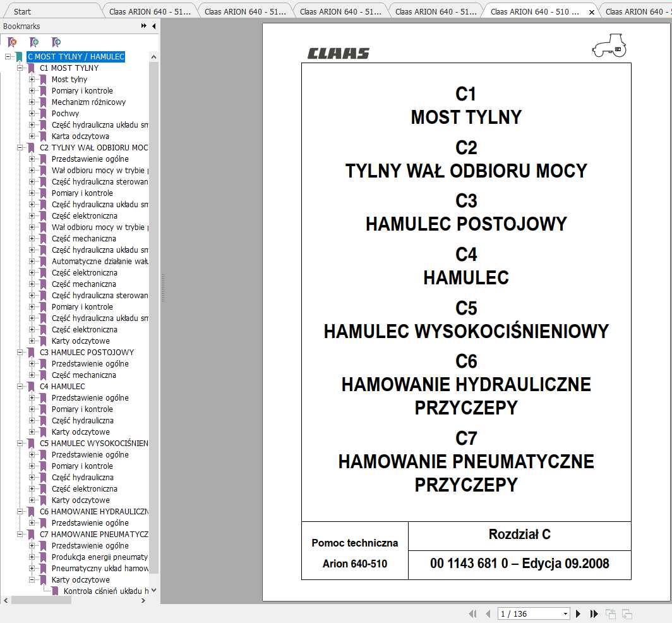
Task: Click the left arrow of the bookmarks horizontal scrollbar
Action: (x=6, y=601)
